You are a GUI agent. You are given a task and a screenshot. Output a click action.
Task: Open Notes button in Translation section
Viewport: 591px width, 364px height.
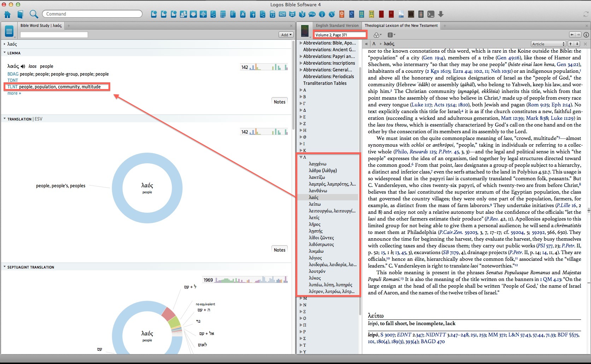pos(280,250)
